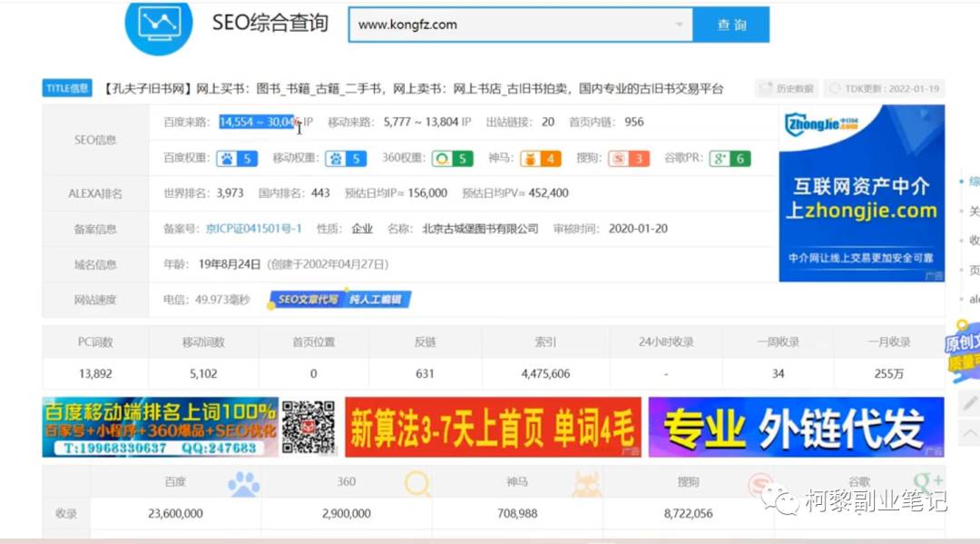The image size is (980, 544).
Task: Open the 专业外链代发 purple ad banner
Action: tap(797, 427)
